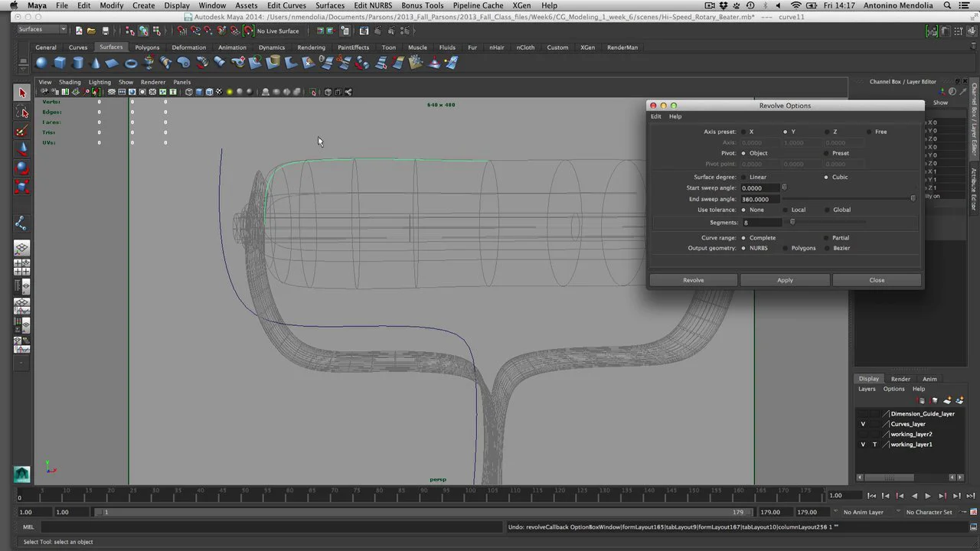Create a NURBS cube from shelf

60,63
